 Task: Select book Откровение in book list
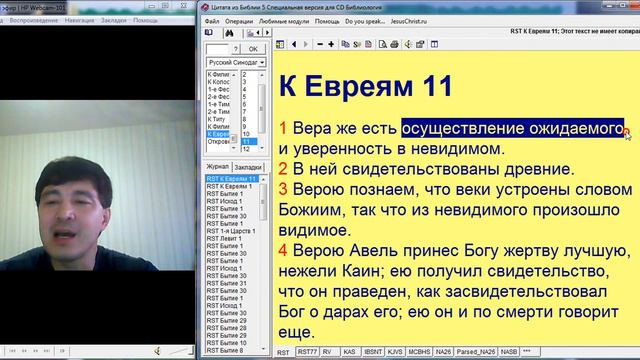tap(218, 142)
